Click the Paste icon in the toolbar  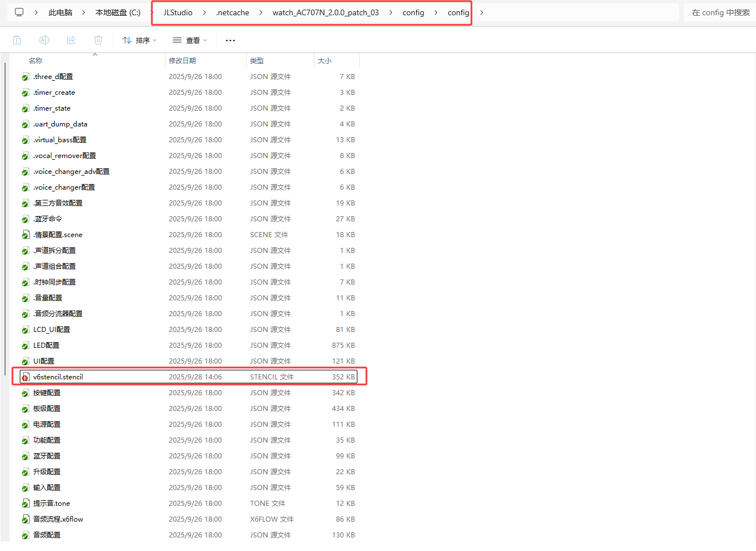[17, 40]
